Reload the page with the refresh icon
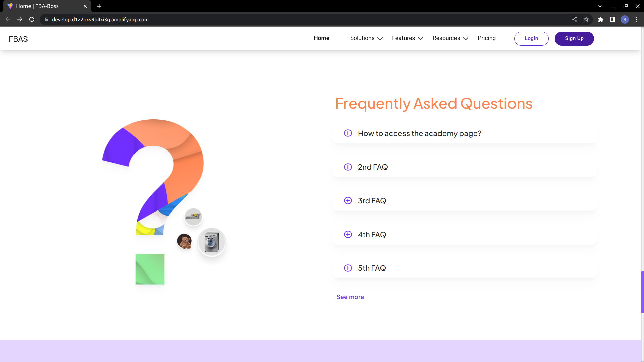The width and height of the screenshot is (644, 362). pos(32,19)
